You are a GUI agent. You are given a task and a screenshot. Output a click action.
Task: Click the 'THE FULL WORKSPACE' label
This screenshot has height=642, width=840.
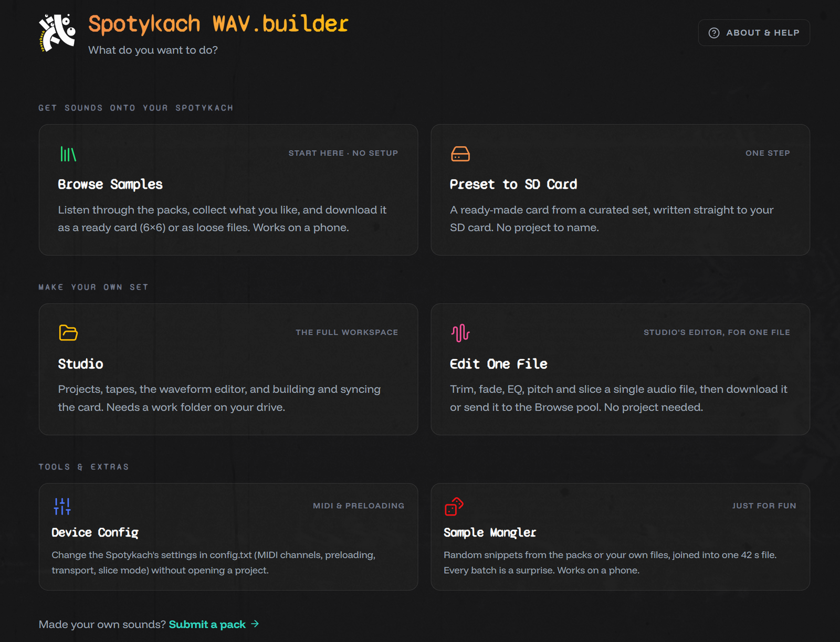(x=347, y=332)
